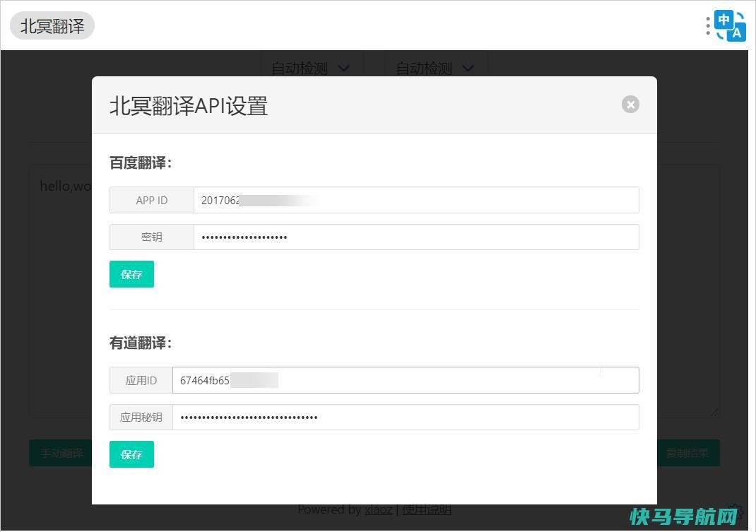Save the 百度翻译 API settings
Screen dimensions: 756x532
[131, 274]
